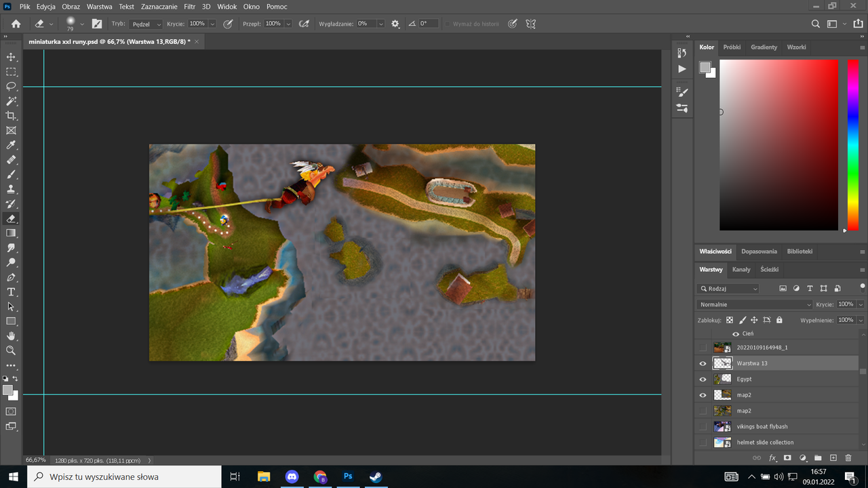Switch to the Biblioteki tab

click(x=800, y=251)
